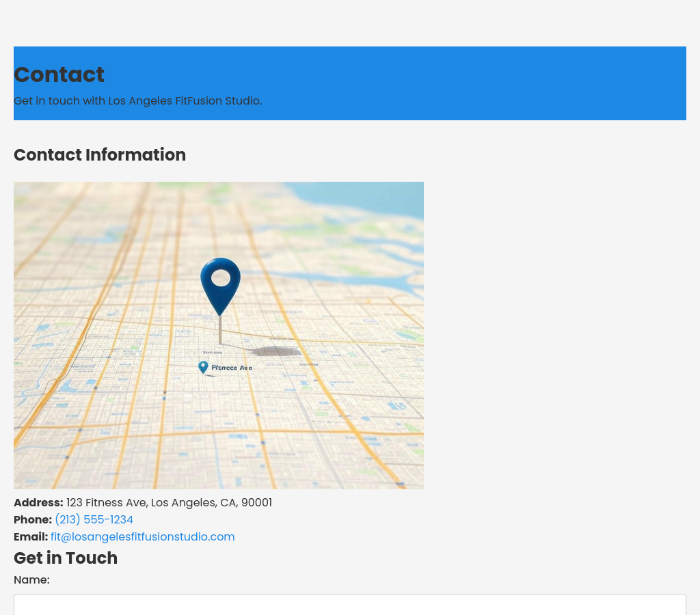This screenshot has width=700, height=615.
Task: Click the "Name:" field label
Action: tap(31, 580)
